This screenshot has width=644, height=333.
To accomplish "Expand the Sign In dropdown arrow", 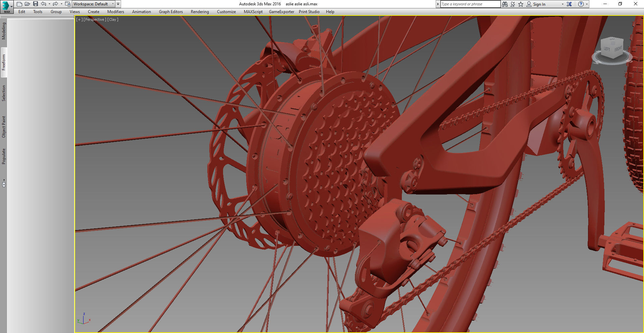I will [562, 4].
